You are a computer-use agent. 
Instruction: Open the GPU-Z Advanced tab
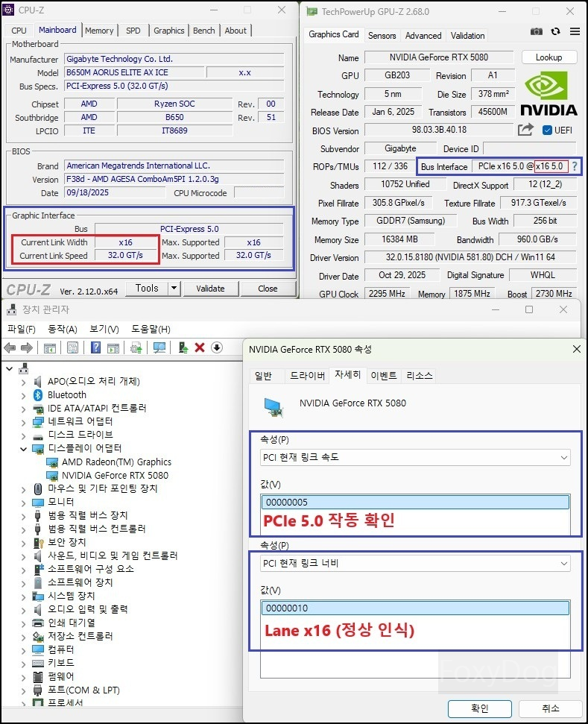coord(423,36)
